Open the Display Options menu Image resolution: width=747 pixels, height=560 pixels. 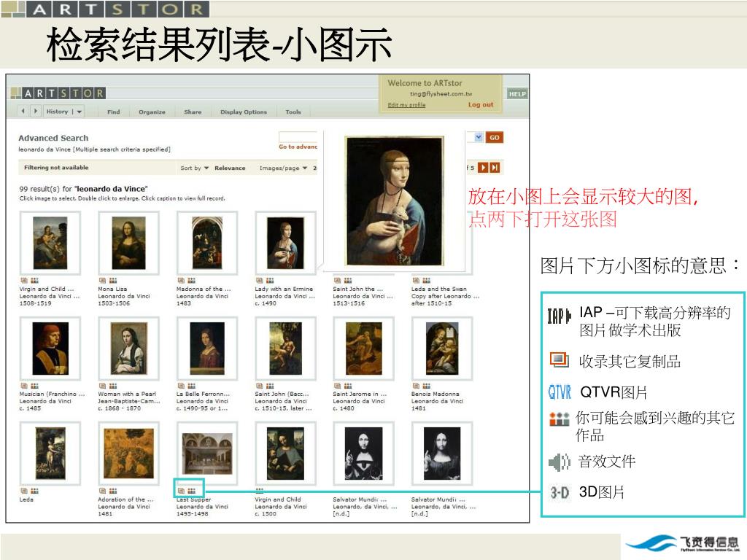(244, 112)
